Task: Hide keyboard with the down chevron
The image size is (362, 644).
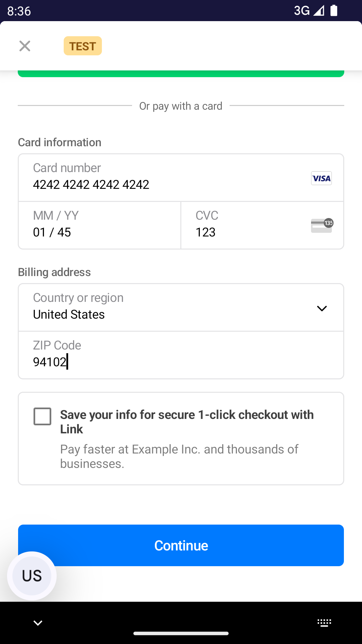Action: 38,623
